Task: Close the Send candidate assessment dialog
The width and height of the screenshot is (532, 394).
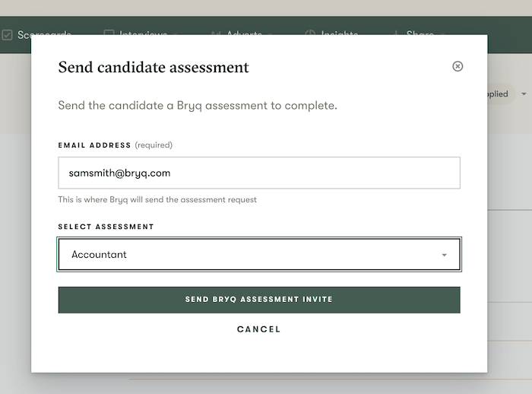Action: 458,66
